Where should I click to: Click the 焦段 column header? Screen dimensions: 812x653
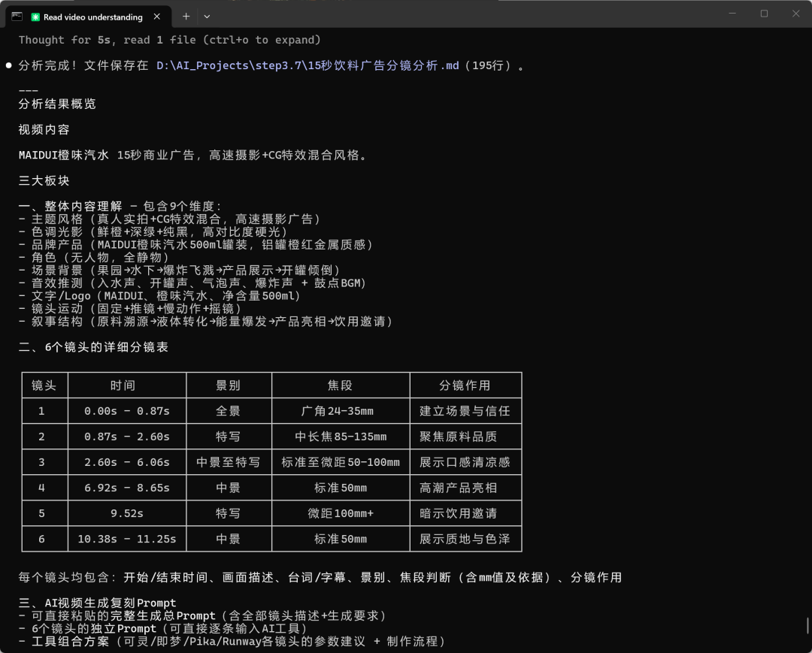(341, 385)
